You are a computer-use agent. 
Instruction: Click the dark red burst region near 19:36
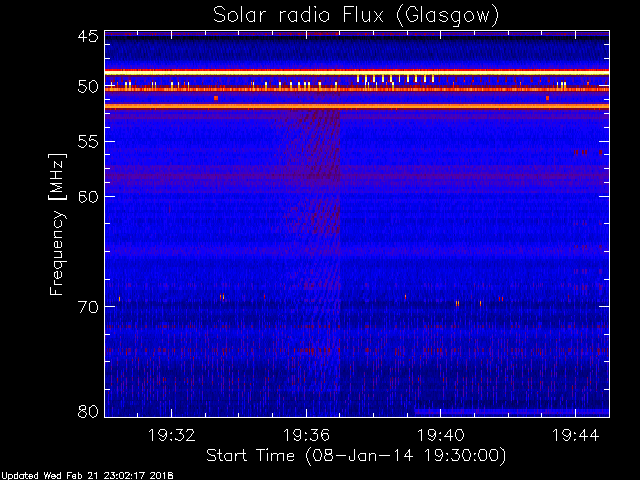click(x=312, y=171)
